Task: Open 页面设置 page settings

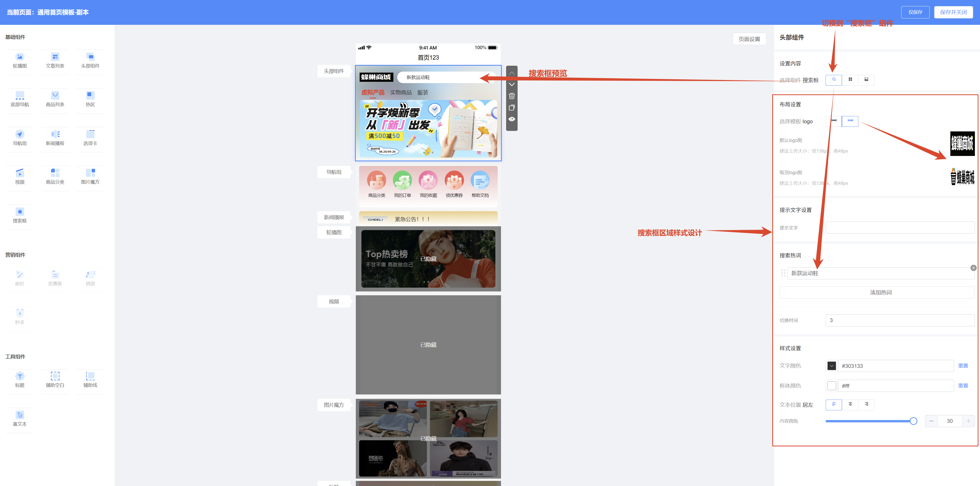Action: [749, 39]
